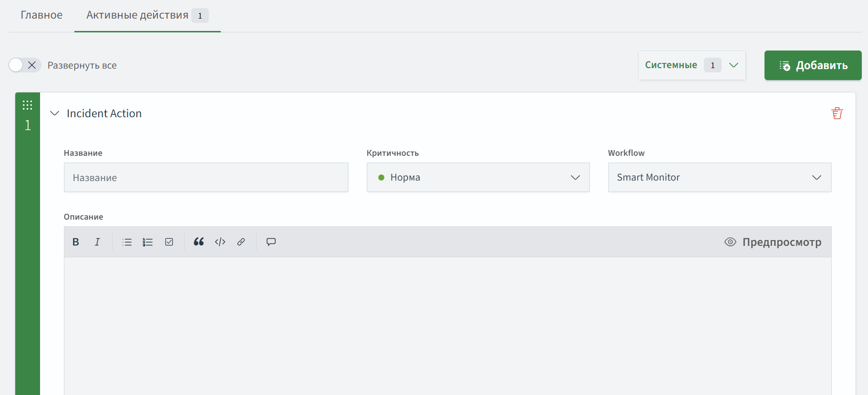The image size is (868, 395).
Task: Focus the Название input field
Action: coord(206,178)
